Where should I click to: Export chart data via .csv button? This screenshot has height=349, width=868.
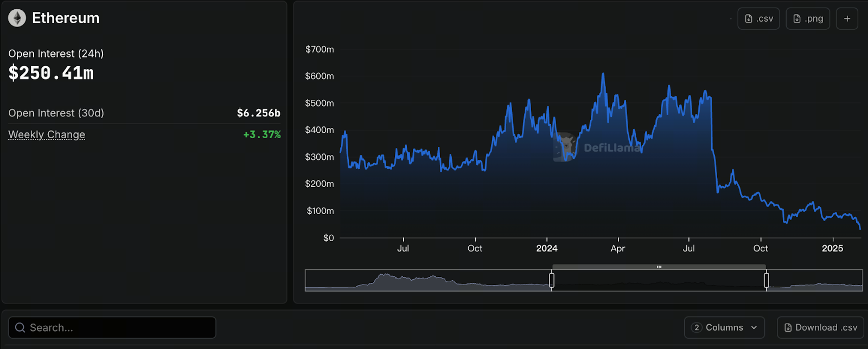click(x=758, y=18)
